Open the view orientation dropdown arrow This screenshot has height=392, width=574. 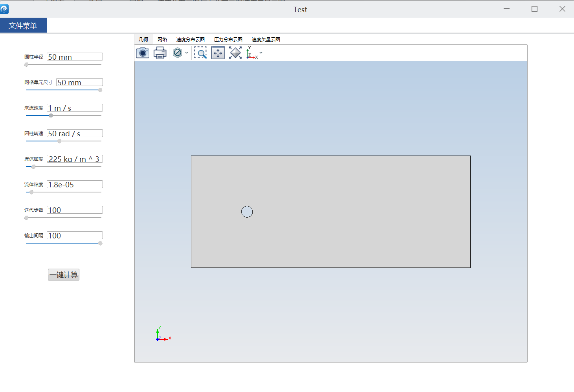pos(261,53)
